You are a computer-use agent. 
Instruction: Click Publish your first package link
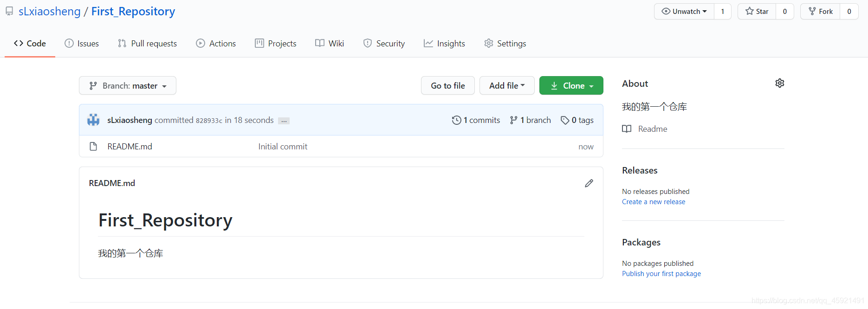tap(661, 274)
